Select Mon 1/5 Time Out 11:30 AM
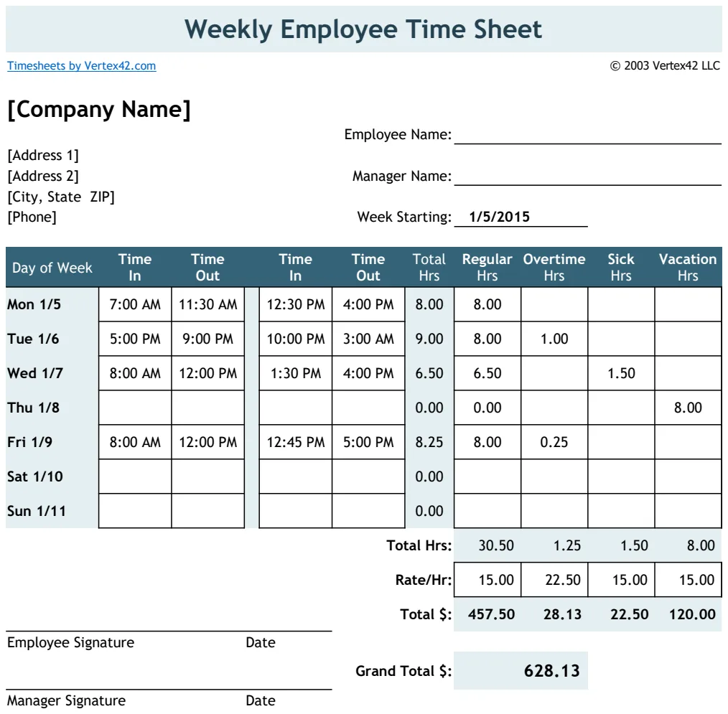 pos(208,304)
